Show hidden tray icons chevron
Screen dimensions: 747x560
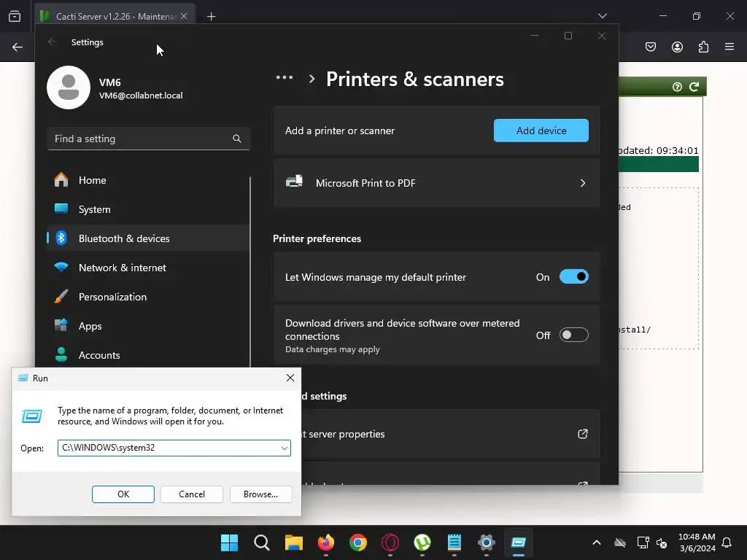(597, 542)
